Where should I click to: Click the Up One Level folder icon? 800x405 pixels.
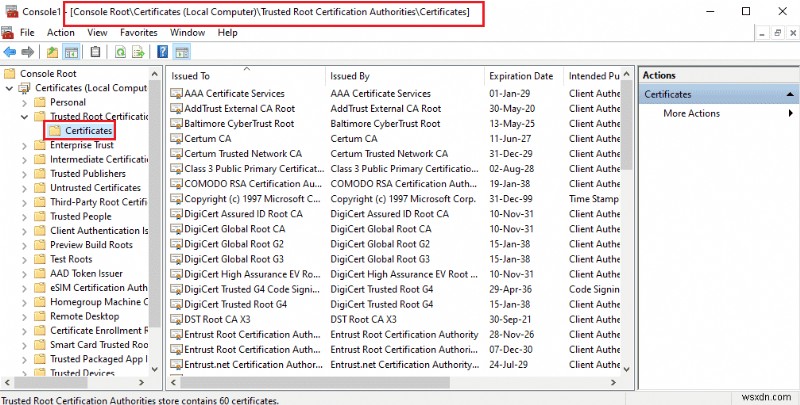52,52
